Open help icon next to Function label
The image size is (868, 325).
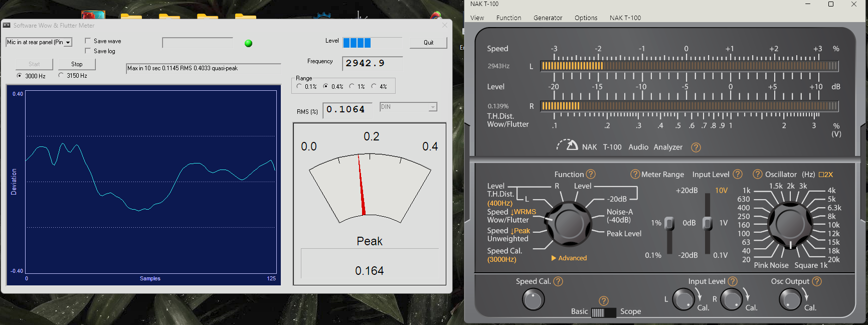pyautogui.click(x=591, y=174)
